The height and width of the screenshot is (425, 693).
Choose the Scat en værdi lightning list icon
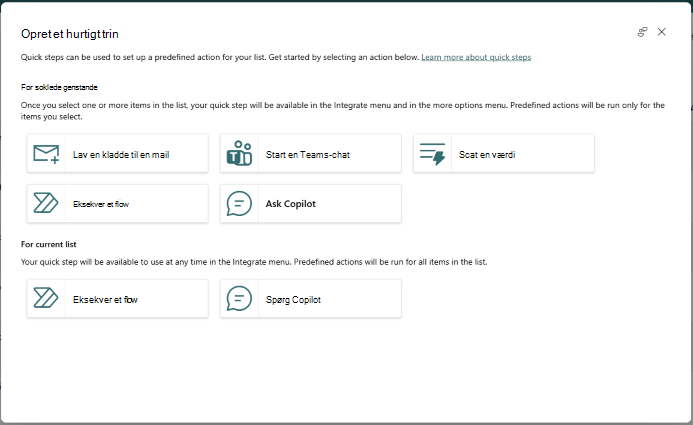(432, 154)
